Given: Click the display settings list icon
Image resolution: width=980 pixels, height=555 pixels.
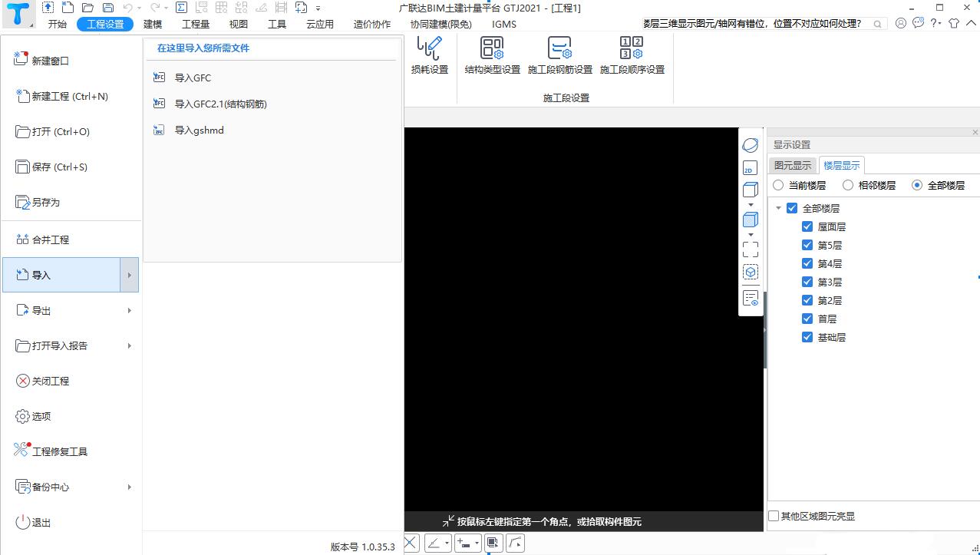Looking at the screenshot, I should (x=751, y=299).
